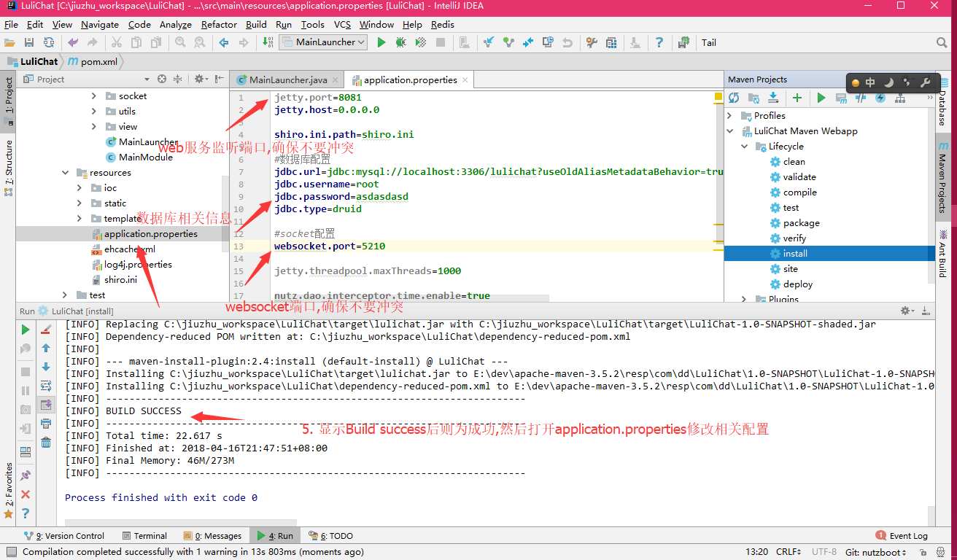
Task: Collapse the resources folder
Action: tap(65, 173)
